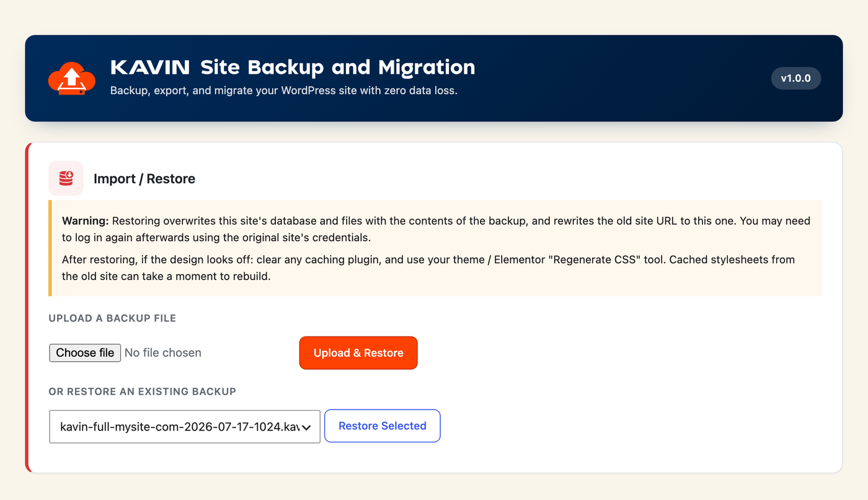Click the subtitle about zero data loss
The width and height of the screenshot is (868, 500).
pyautogui.click(x=284, y=90)
